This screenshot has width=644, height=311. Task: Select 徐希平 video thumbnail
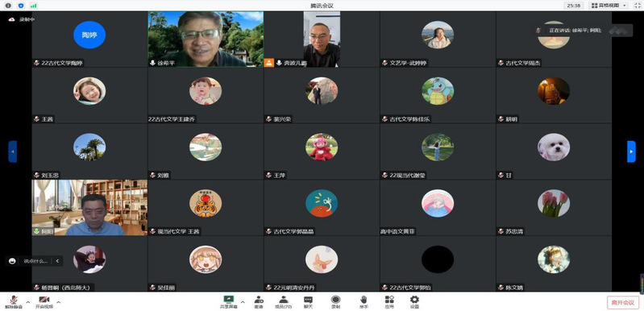point(206,39)
